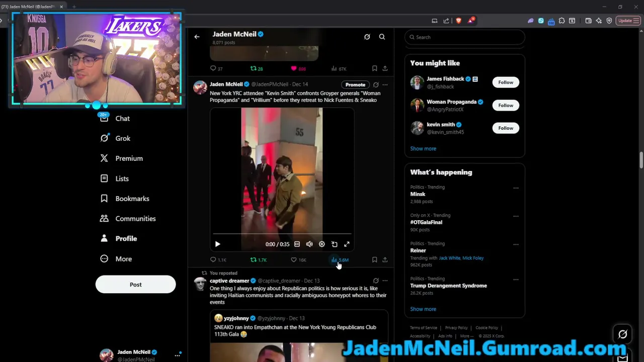Seek on the video progress bar
This screenshot has width=644, height=362.
[x=282, y=234]
